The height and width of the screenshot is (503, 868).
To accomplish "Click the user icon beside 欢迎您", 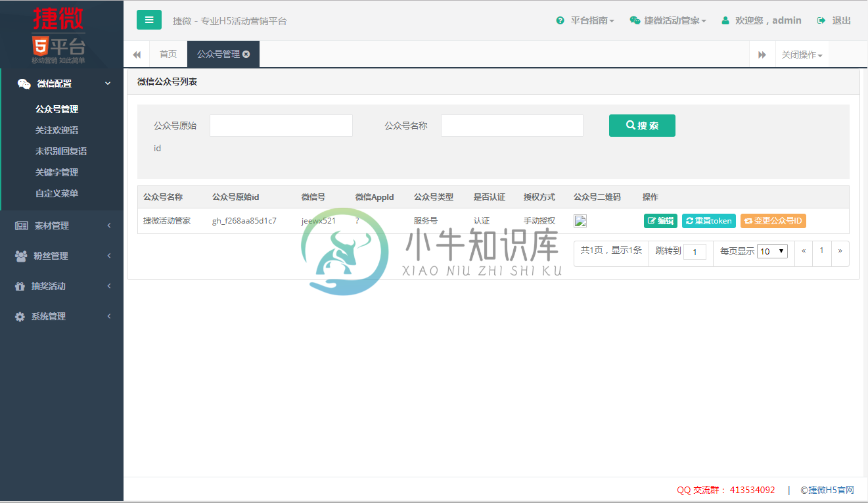I will point(725,20).
